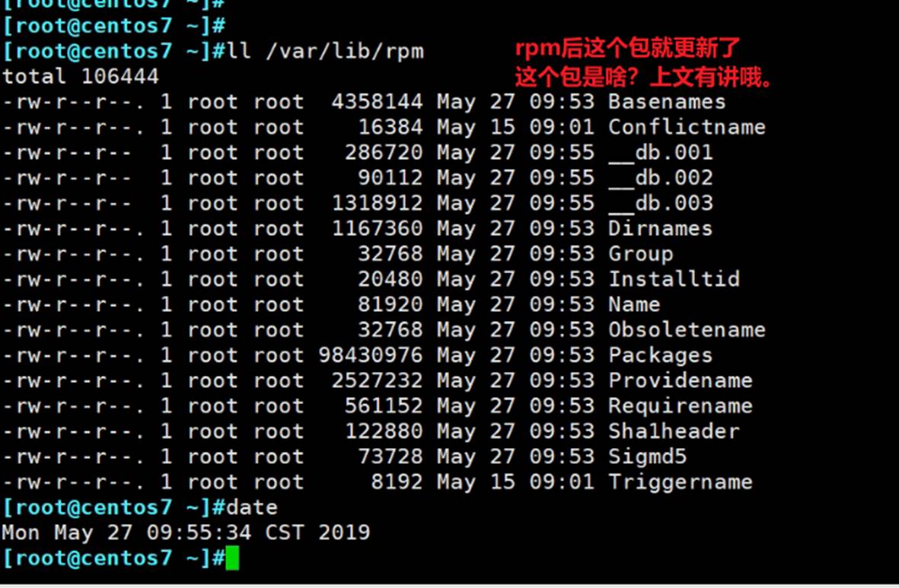
Task: Click the Providename file entry
Action: 680,380
